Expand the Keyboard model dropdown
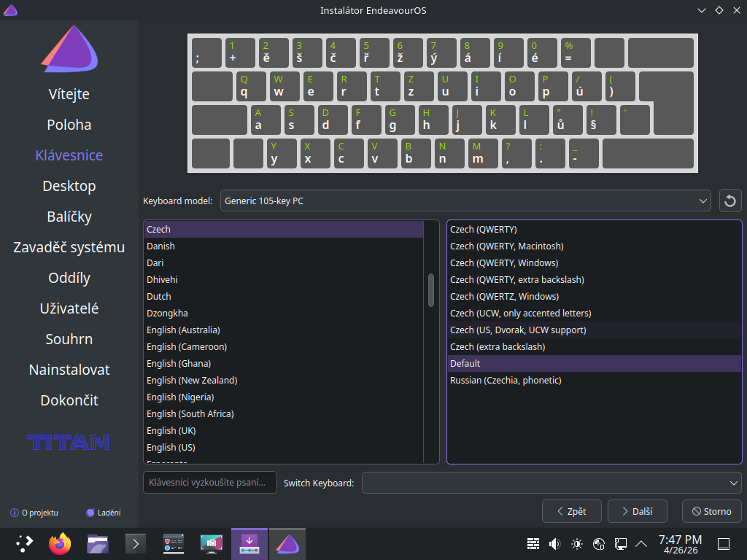This screenshot has height=560, width=747. coord(465,201)
